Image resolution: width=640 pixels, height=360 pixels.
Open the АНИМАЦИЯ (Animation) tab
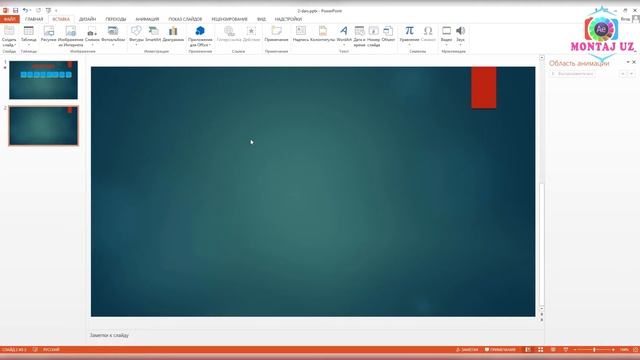[147, 19]
